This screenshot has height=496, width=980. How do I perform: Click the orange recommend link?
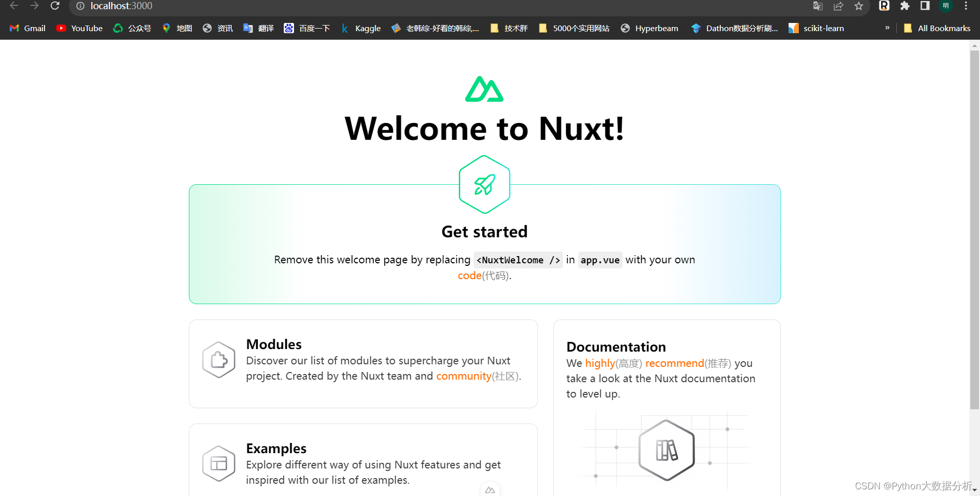pyautogui.click(x=675, y=363)
